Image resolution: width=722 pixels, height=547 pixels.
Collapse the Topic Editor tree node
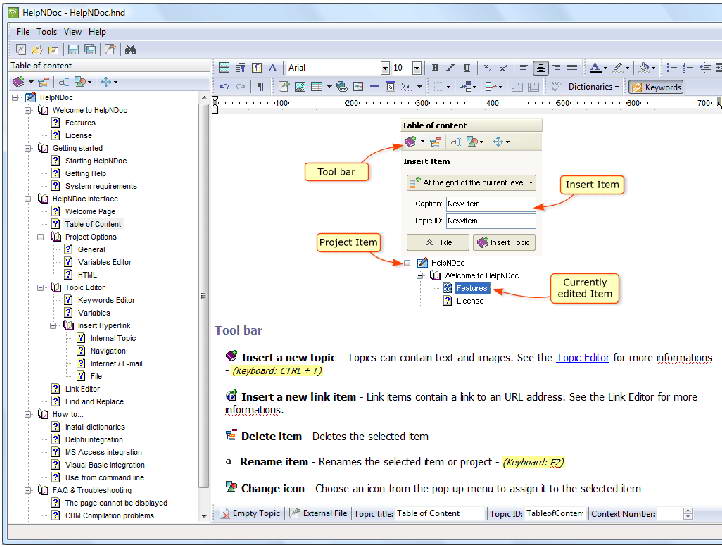pos(41,288)
